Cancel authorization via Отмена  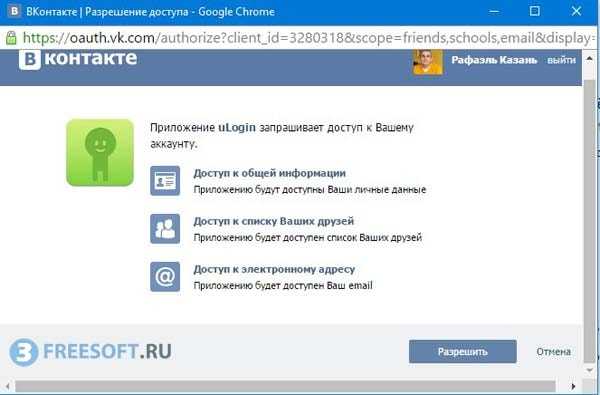tap(553, 351)
